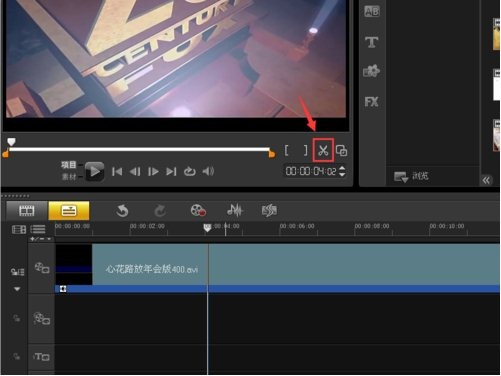Click the enlarge preview window icon
The image size is (501, 376).
[x=341, y=151]
